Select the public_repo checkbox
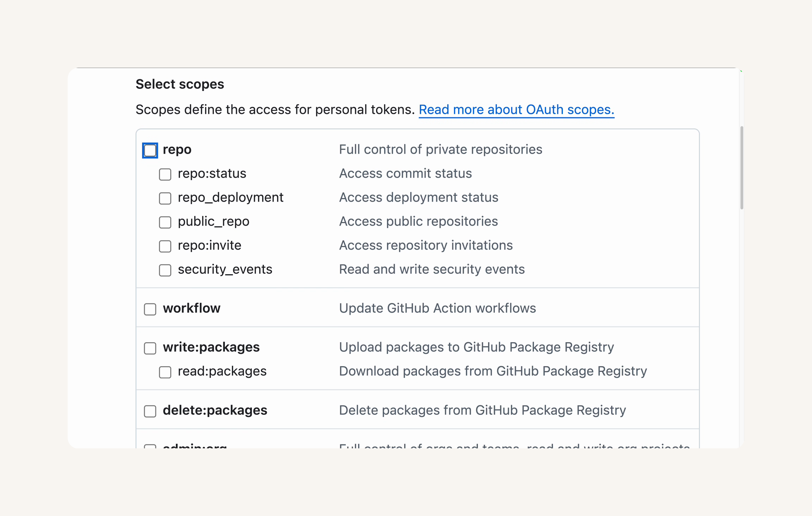The image size is (812, 516). tap(165, 222)
